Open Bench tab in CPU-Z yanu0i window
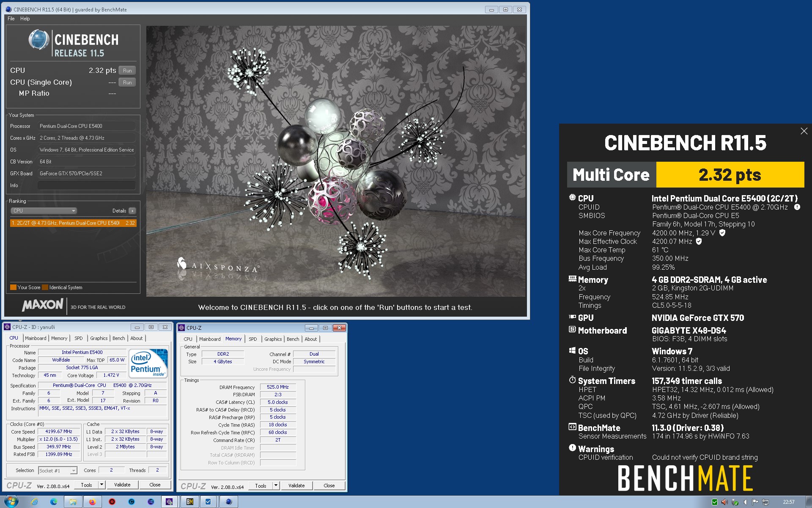The height and width of the screenshot is (508, 812). point(119,338)
